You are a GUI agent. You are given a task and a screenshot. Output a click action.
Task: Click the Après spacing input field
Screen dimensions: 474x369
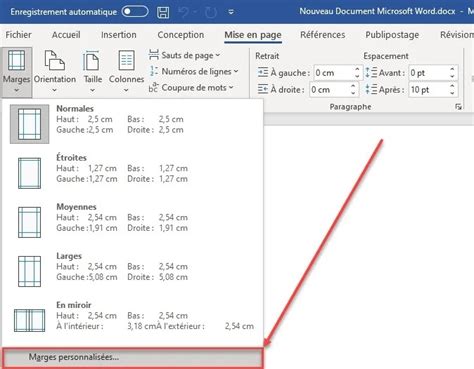click(428, 90)
